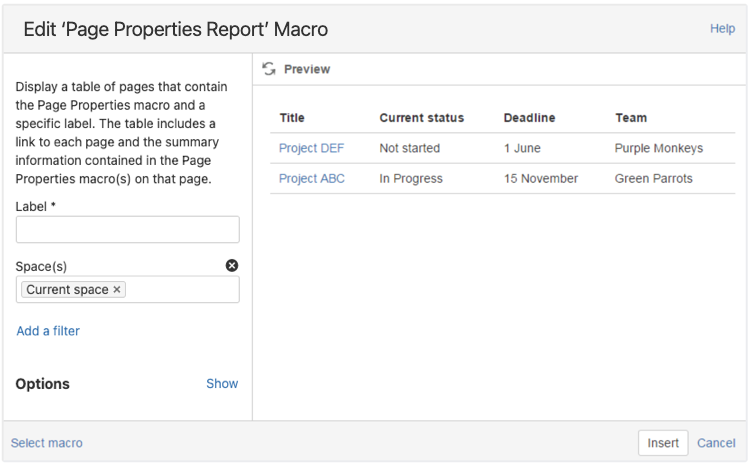This screenshot has width=750, height=463.
Task: Click the Add a filter link
Action: point(48,331)
